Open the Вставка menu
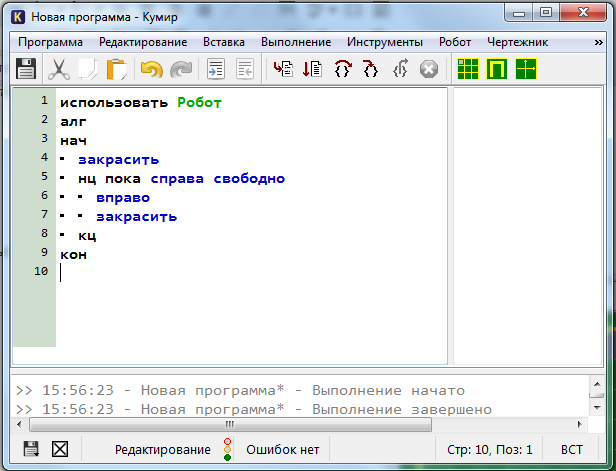The width and height of the screenshot is (616, 471). point(224,42)
